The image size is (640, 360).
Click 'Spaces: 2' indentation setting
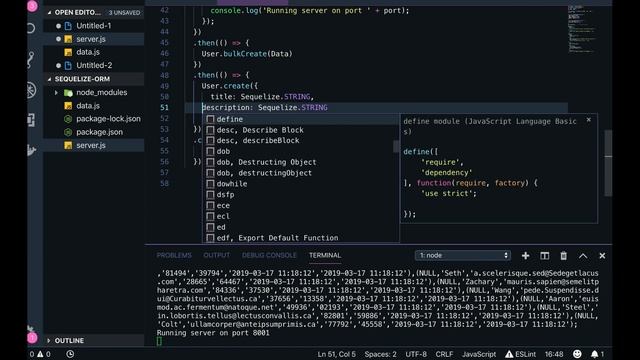tap(380, 354)
